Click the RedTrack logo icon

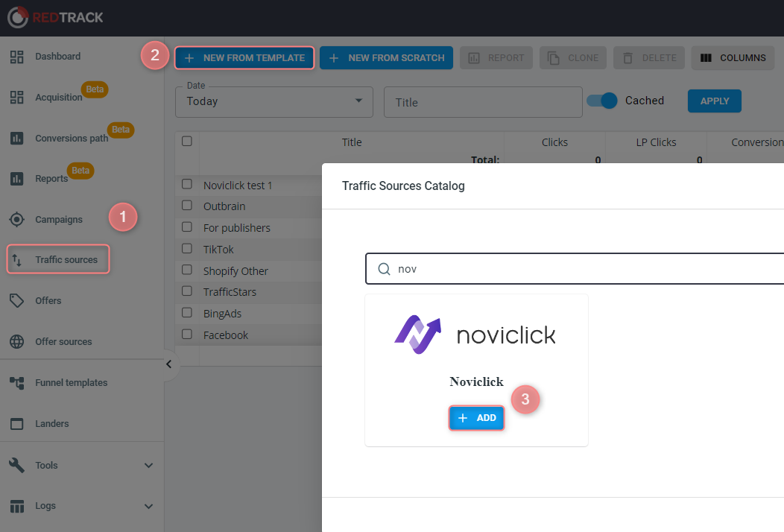point(18,17)
